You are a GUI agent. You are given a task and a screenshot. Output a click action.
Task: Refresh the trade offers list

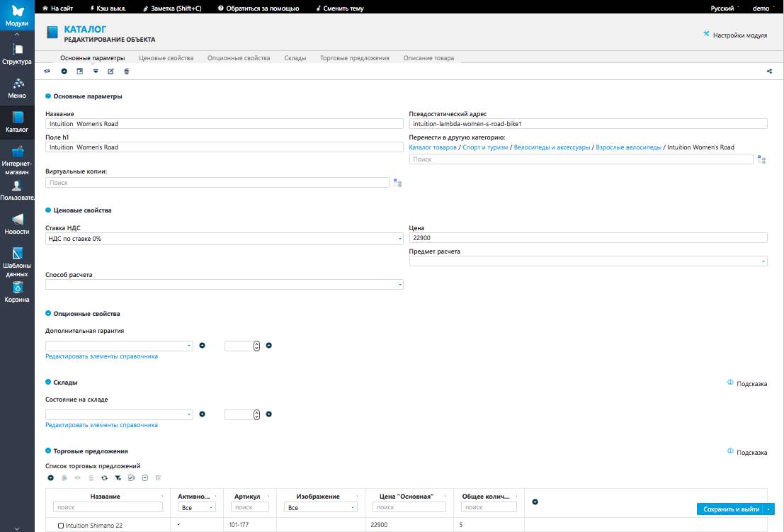click(104, 478)
